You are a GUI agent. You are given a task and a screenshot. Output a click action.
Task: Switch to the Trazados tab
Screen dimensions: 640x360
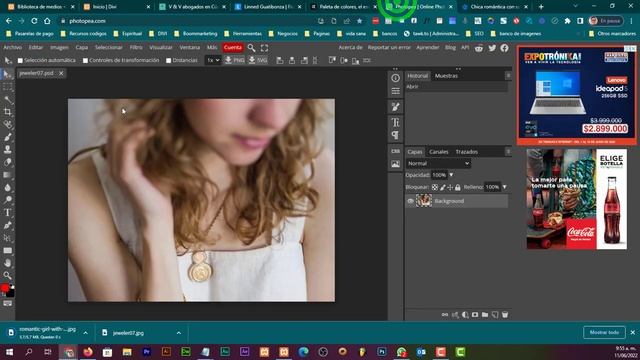[467, 152]
